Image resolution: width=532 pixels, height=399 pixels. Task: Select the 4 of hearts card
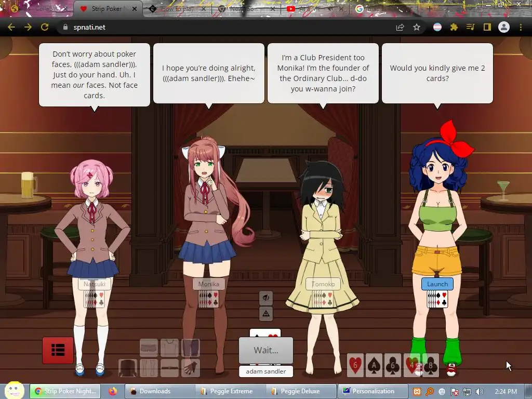(411, 365)
